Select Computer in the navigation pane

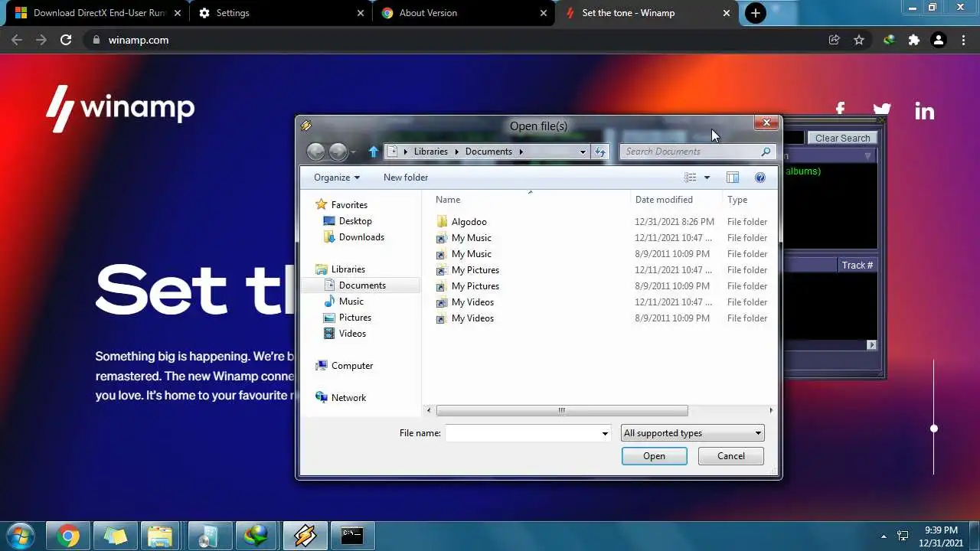(352, 366)
